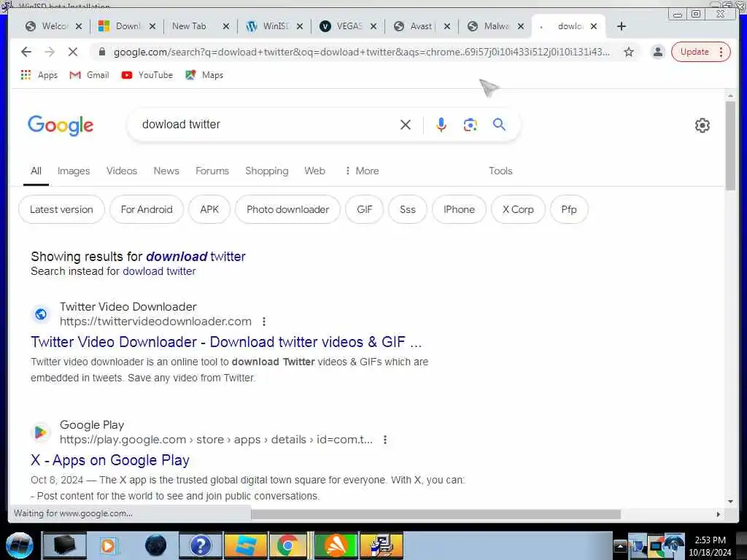747x560 pixels.
Task: Open Google quick settings gear
Action: pyautogui.click(x=703, y=125)
